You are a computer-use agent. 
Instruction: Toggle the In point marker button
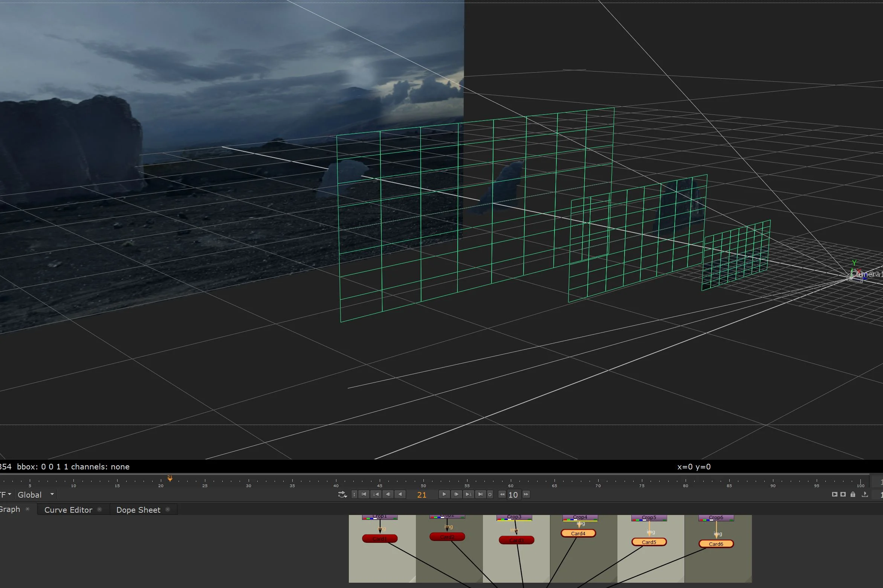(354, 494)
